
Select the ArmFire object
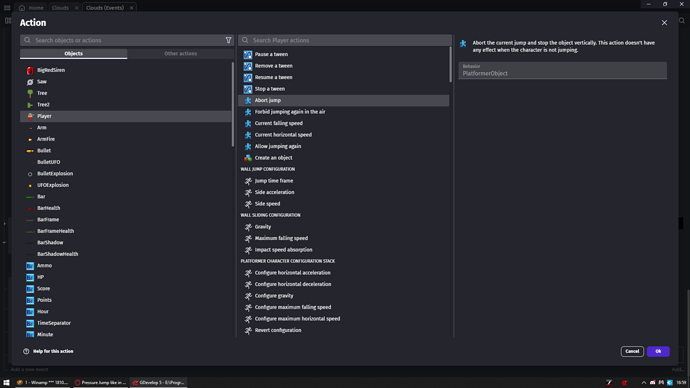click(125, 139)
